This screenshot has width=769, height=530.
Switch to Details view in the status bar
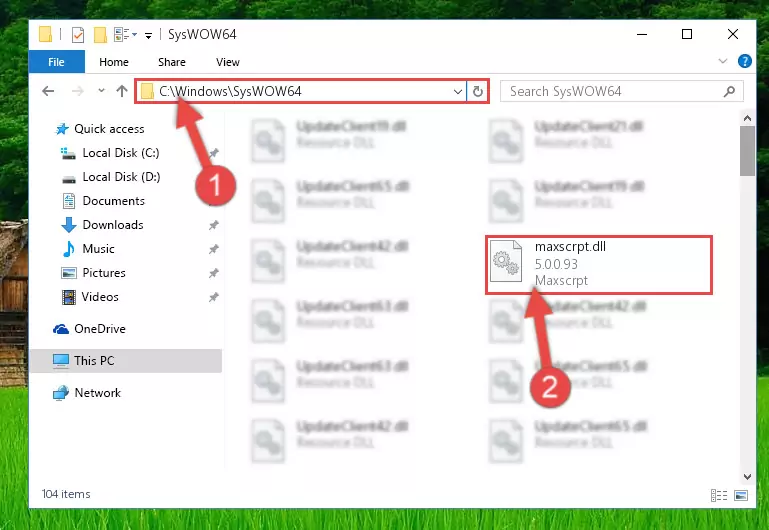pos(718,496)
